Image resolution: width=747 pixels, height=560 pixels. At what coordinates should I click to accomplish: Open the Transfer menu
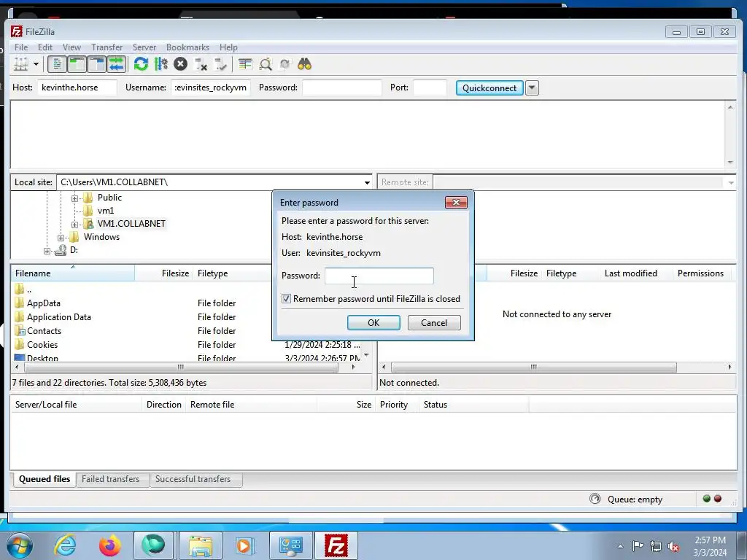pyautogui.click(x=107, y=47)
